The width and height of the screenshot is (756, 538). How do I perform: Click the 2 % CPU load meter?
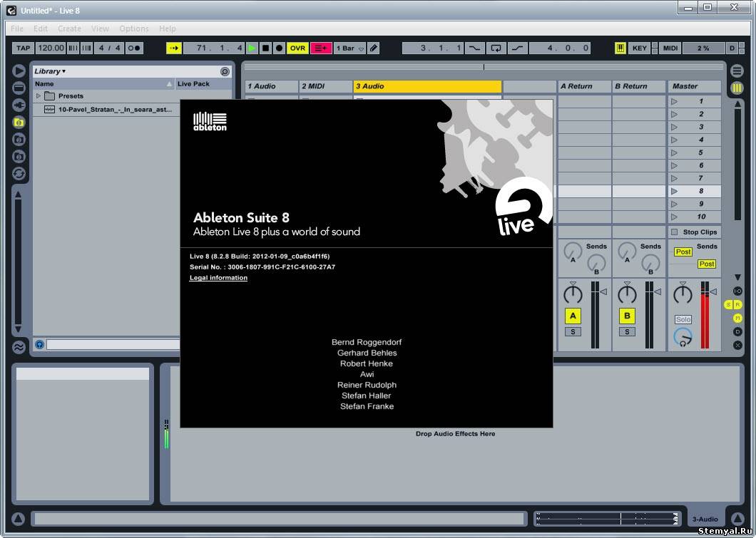point(703,48)
